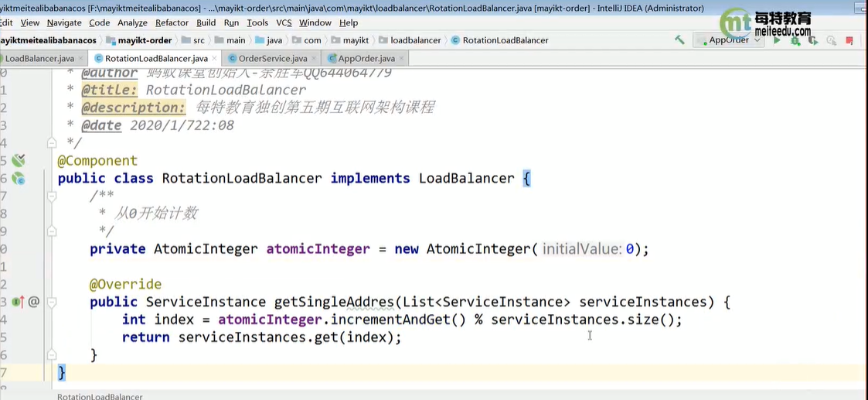Open the AppOrder run configuration dropdown
The image size is (868, 400).
pyautogui.click(x=729, y=40)
